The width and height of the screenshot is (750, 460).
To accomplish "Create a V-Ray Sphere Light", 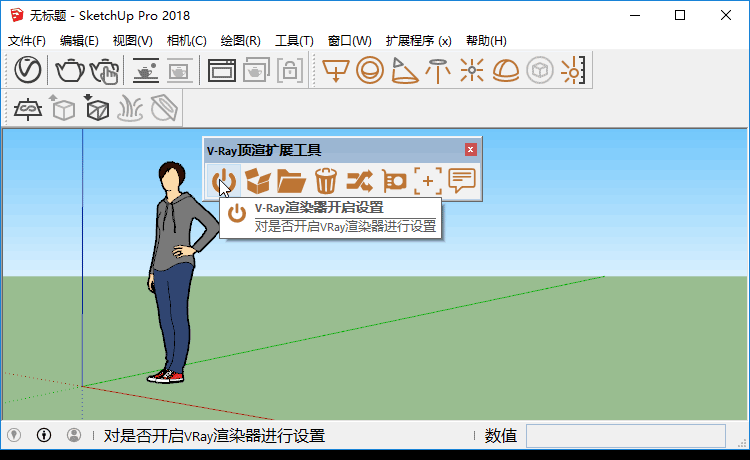I will (x=370, y=70).
